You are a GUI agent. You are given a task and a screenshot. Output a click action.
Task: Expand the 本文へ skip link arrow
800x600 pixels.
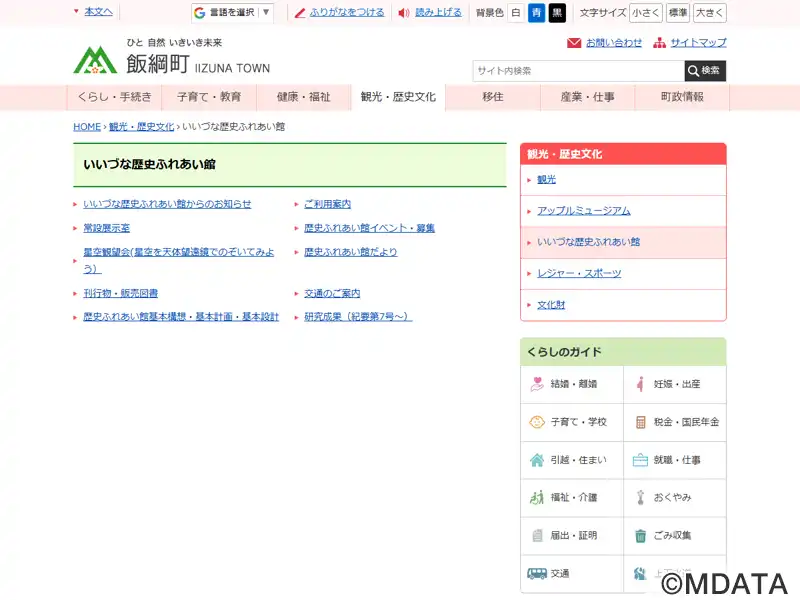76,12
